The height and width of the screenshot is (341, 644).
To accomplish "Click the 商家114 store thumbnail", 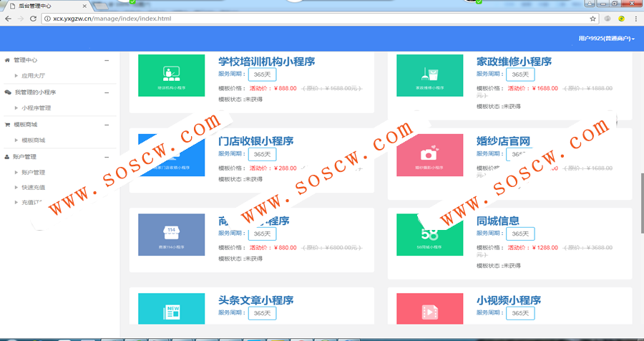I will tap(171, 234).
